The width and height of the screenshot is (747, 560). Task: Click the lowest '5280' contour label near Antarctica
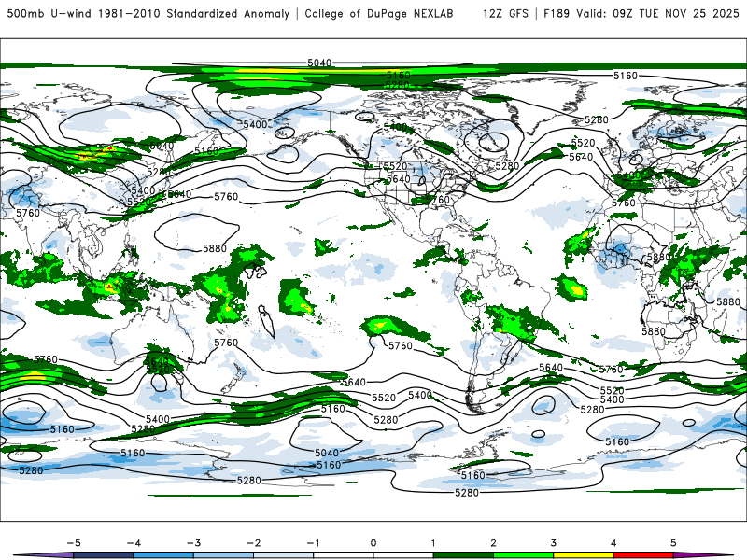467,493
